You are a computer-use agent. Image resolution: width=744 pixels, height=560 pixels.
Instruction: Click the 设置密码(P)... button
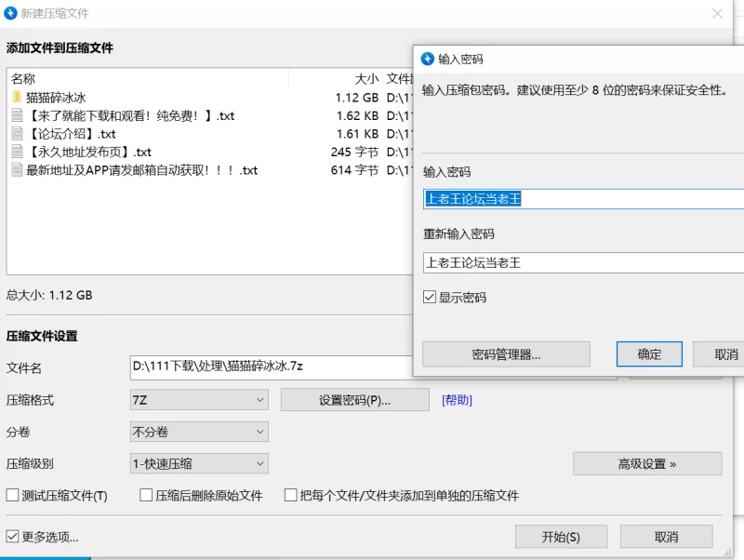[x=355, y=400]
